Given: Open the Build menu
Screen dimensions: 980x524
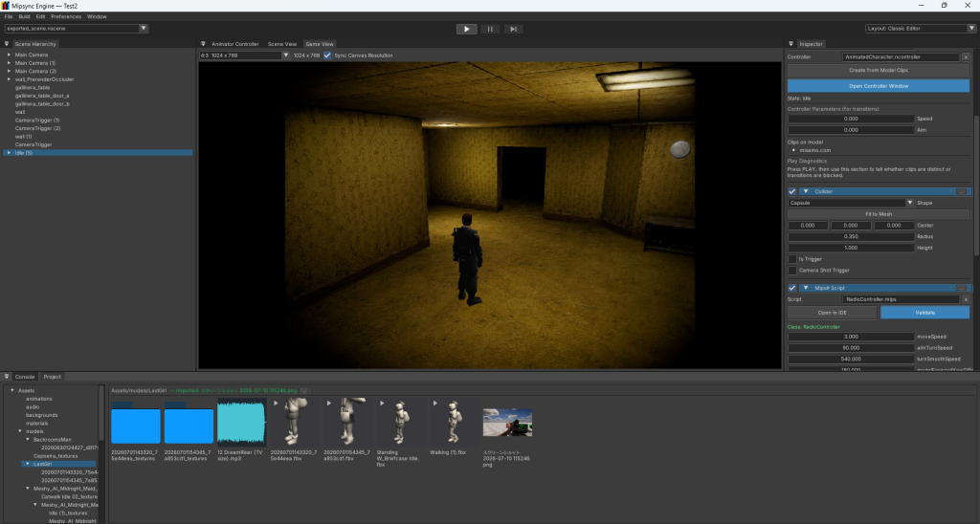Looking at the screenshot, I should tap(24, 17).
